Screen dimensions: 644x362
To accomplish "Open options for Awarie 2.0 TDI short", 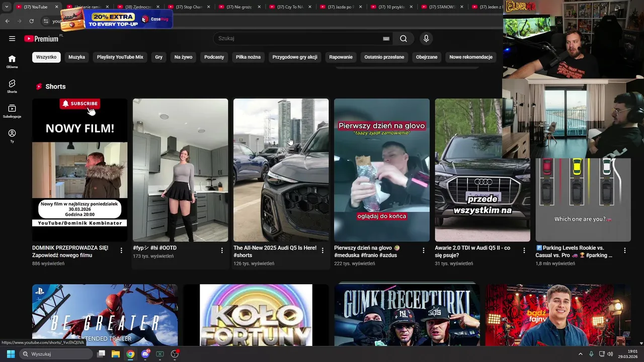I will pos(524,250).
